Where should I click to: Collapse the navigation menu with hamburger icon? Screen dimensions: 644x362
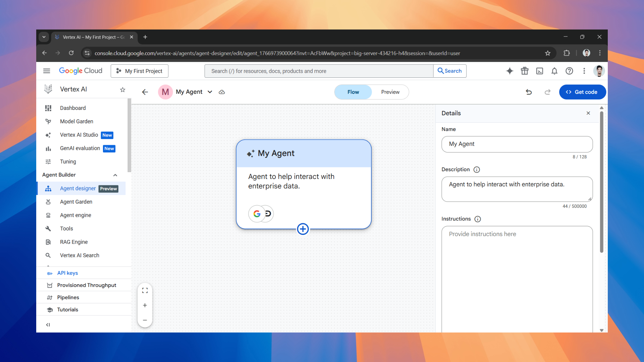pyautogui.click(x=47, y=71)
